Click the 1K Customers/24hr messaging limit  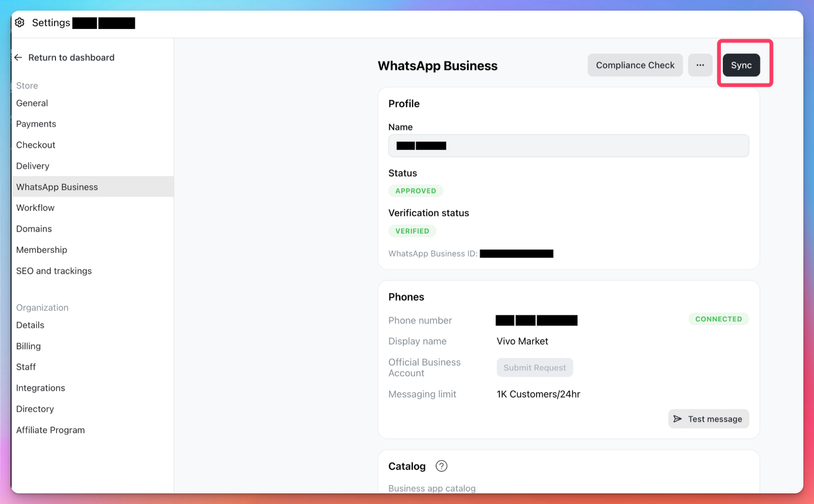pyautogui.click(x=538, y=394)
